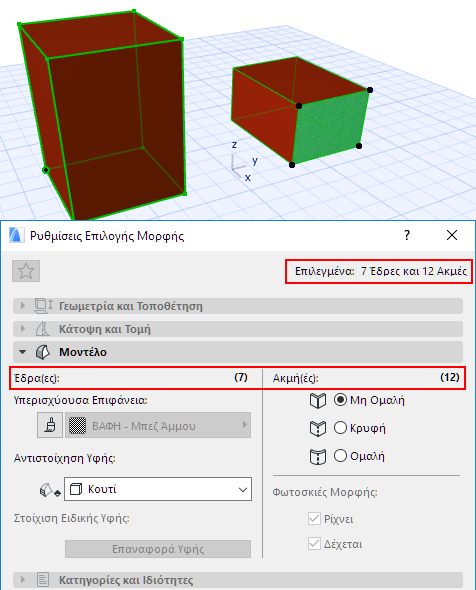This screenshot has height=590, width=476.
Task: Select the Κρυφή radio button
Action: pyautogui.click(x=340, y=428)
